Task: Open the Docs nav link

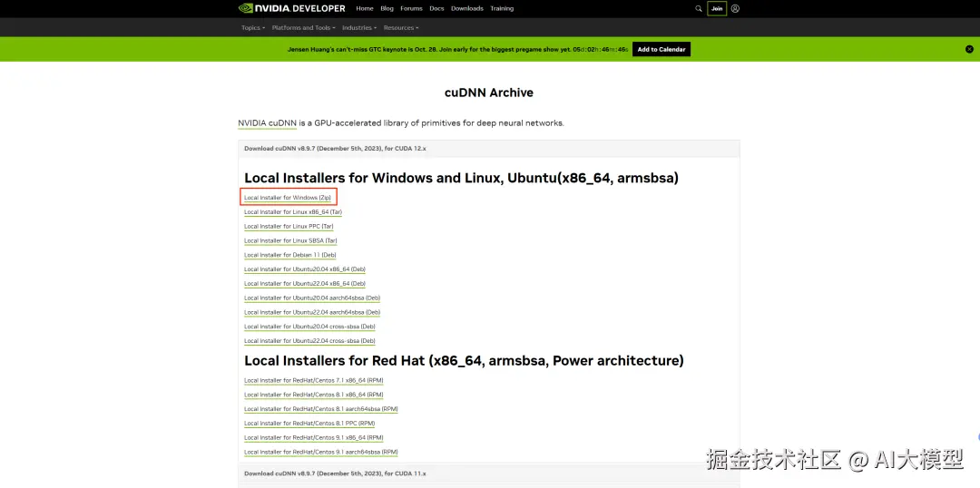Action: pos(436,9)
